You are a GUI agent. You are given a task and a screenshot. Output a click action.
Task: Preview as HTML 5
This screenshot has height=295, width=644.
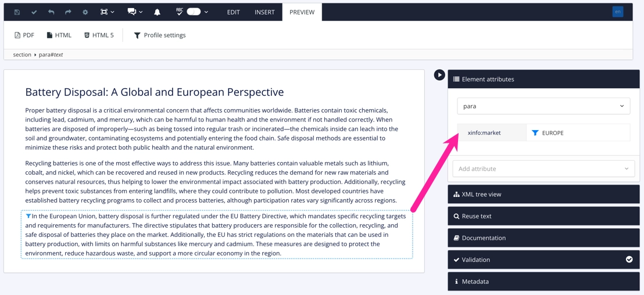coord(99,35)
